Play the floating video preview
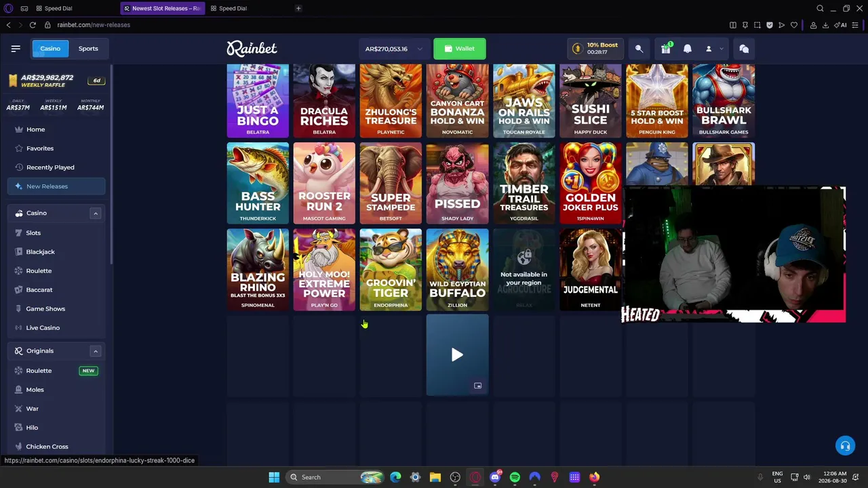 (457, 354)
